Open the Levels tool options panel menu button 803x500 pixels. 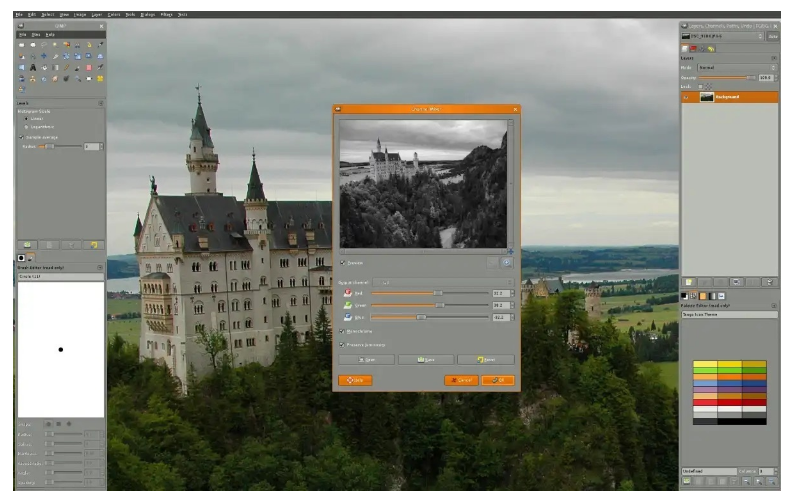[x=100, y=103]
